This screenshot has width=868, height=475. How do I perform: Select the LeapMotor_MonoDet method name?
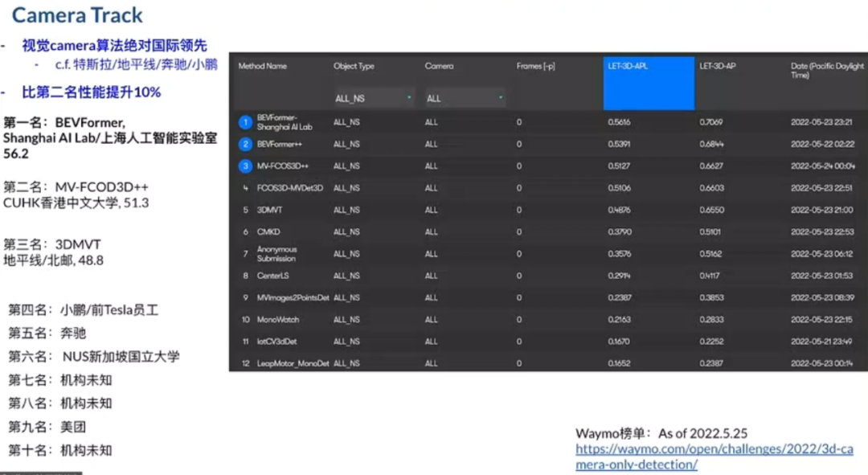point(293,364)
